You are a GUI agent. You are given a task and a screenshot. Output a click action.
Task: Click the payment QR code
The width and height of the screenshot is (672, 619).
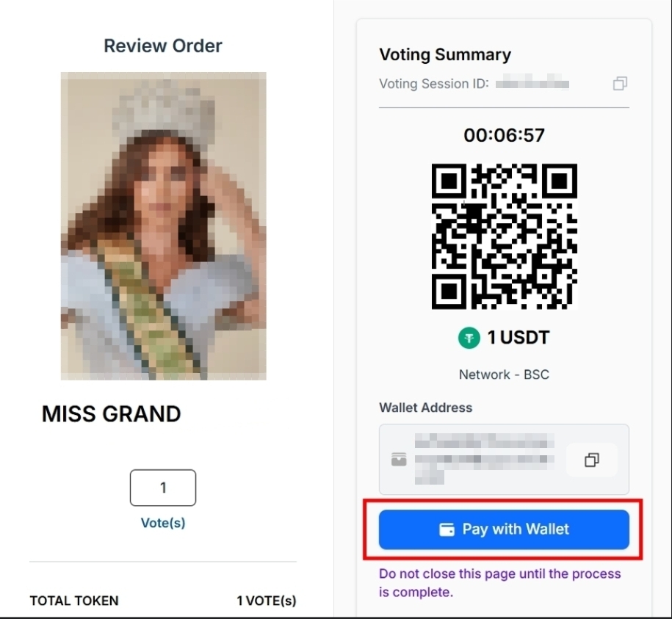click(x=504, y=236)
